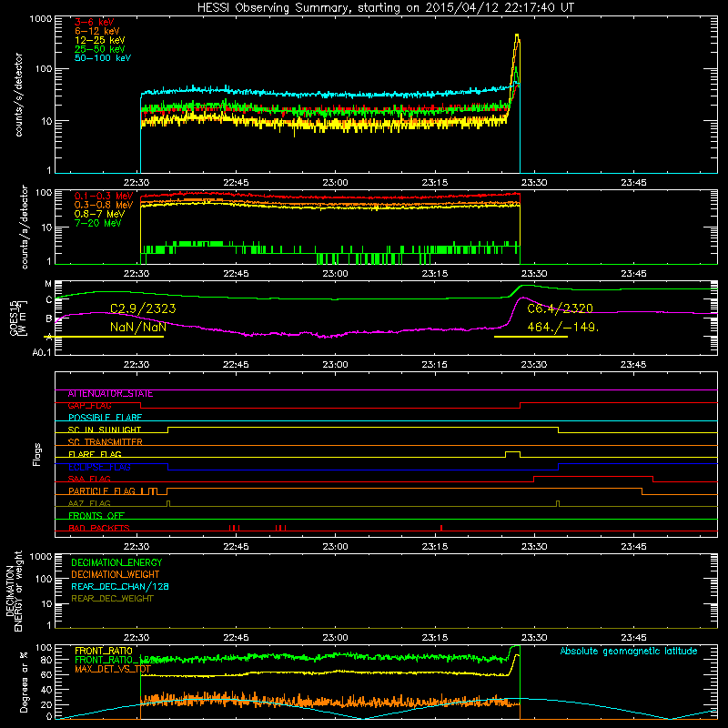The image size is (728, 728).
Task: Select the BAD_PACKETS flag label
Action: [99, 528]
